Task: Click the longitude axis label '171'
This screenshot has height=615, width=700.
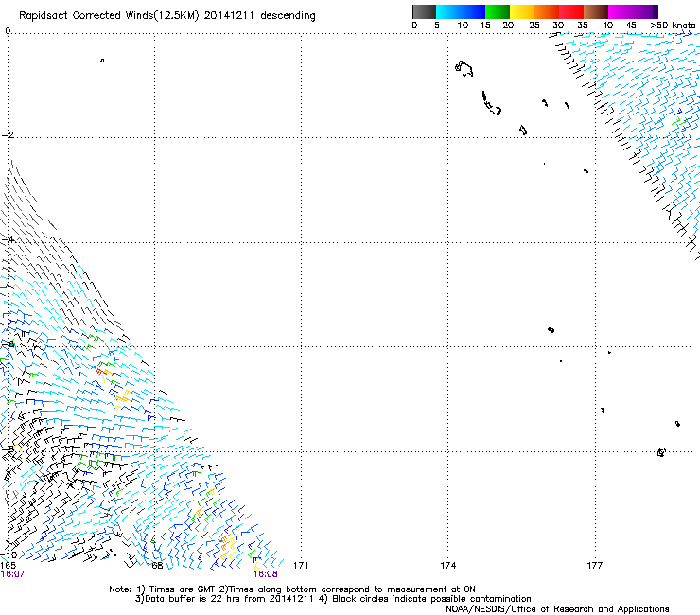Action: pyautogui.click(x=301, y=566)
